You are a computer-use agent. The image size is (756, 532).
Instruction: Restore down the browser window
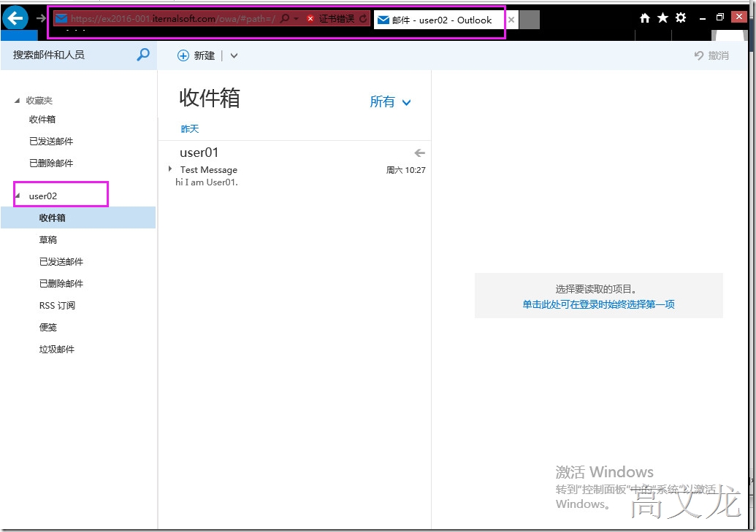[x=719, y=18]
